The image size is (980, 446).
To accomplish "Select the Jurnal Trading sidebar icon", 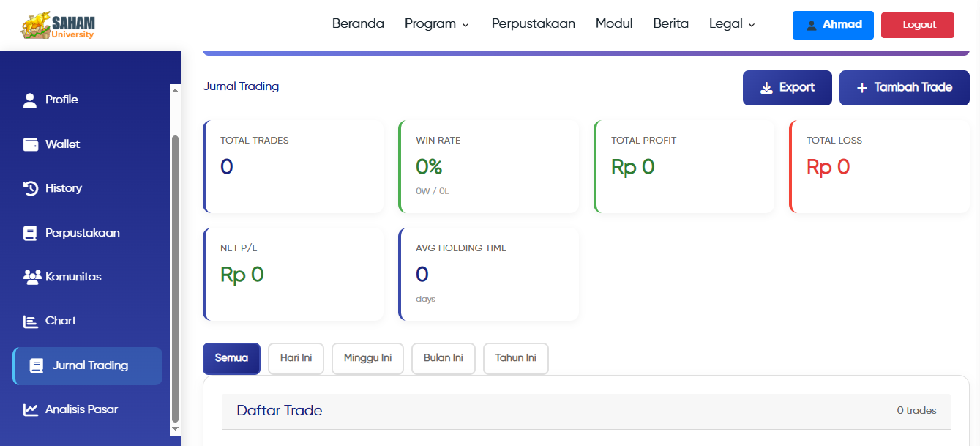I will tap(34, 365).
